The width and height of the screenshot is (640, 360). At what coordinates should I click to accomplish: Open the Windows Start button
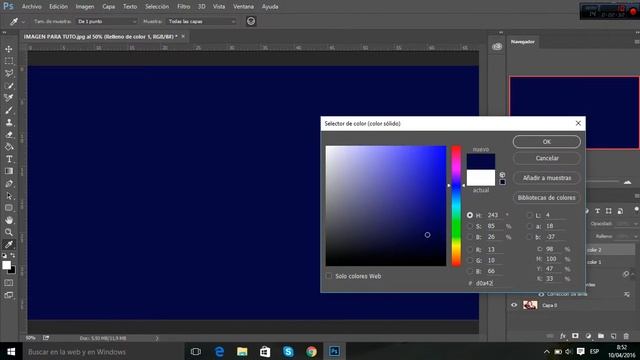(11, 351)
